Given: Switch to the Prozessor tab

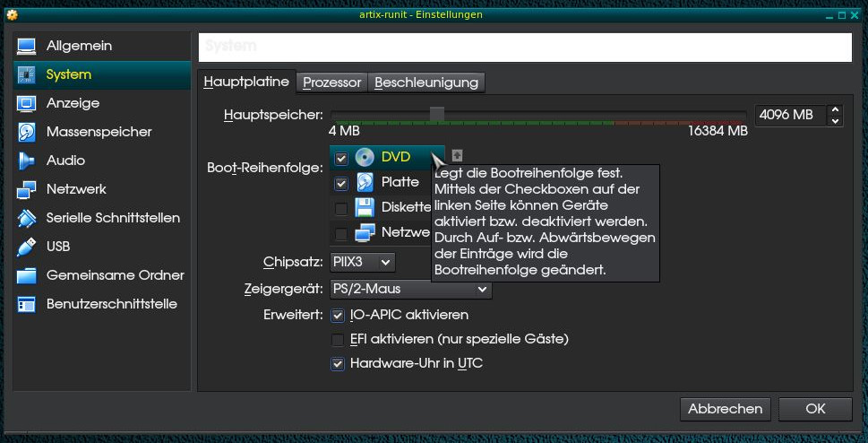Looking at the screenshot, I should (x=331, y=83).
